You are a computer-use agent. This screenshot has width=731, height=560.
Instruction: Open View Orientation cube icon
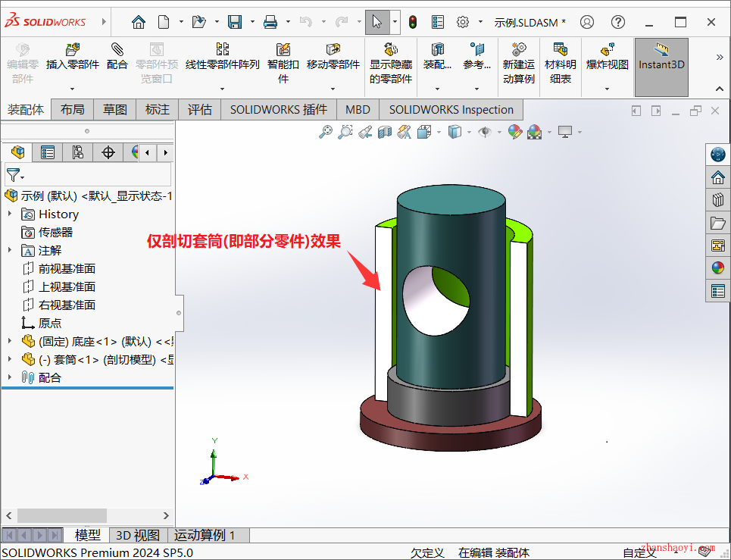[x=423, y=132]
